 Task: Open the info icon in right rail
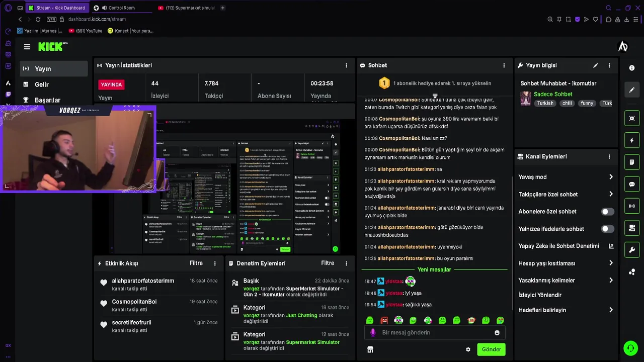[x=632, y=68]
